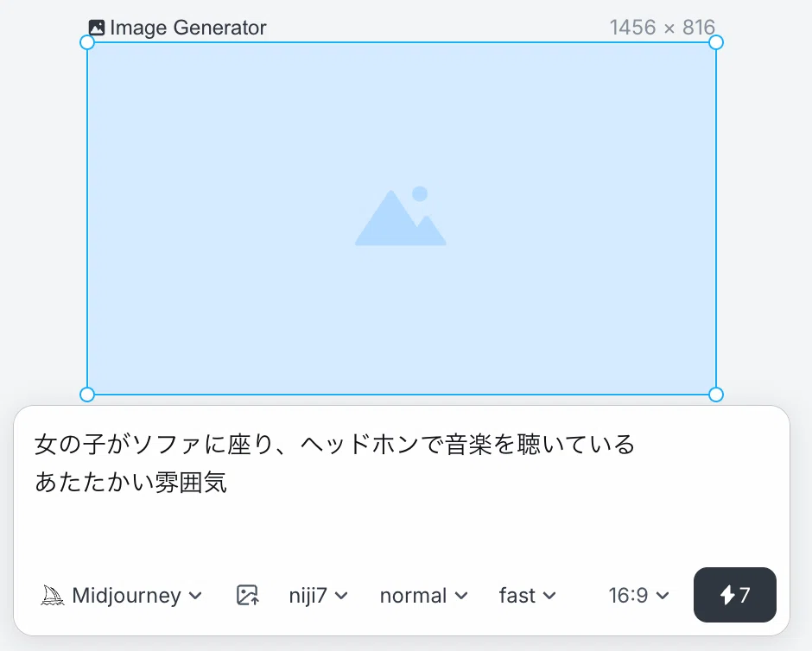
Task: Click the lightning bolt generate icon
Action: [x=727, y=595]
